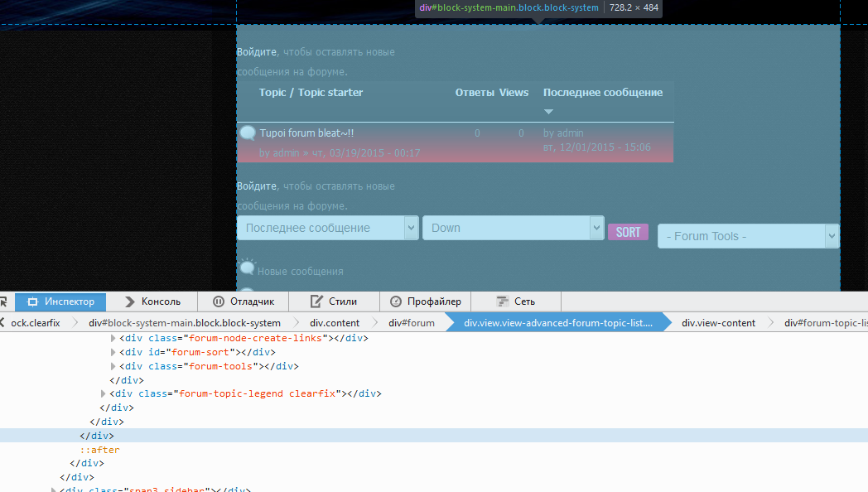Screen dimensions: 868x492
Task: Select the div#block-system-main.block.block-system breadcrumb
Action: coord(185,323)
